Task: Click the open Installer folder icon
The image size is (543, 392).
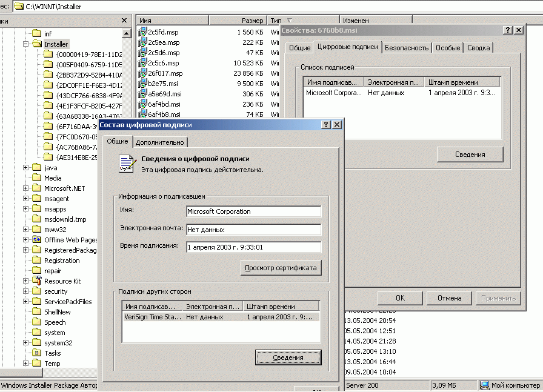Action: pyautogui.click(x=37, y=44)
